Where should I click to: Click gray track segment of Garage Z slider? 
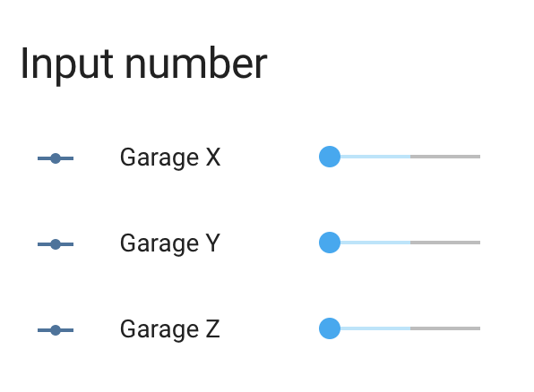445,328
